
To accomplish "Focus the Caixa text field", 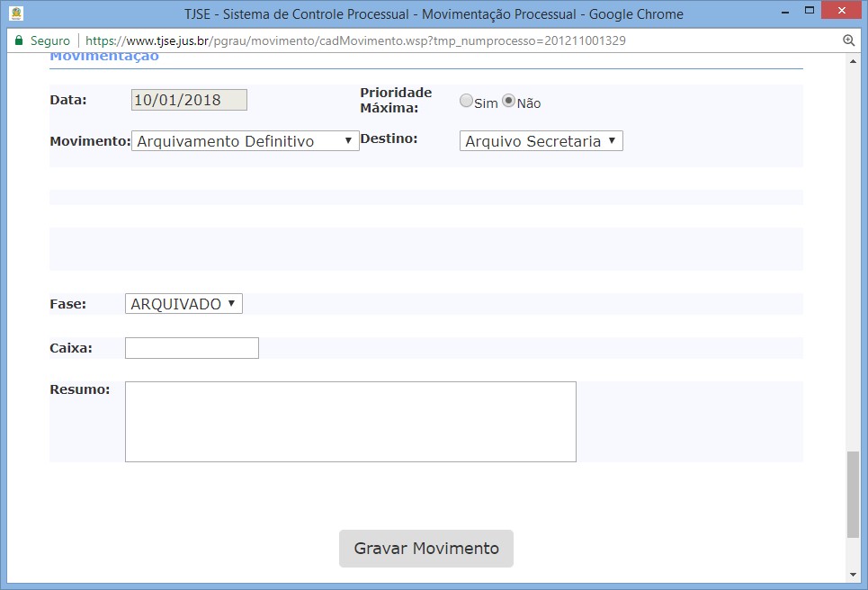I will [192, 348].
